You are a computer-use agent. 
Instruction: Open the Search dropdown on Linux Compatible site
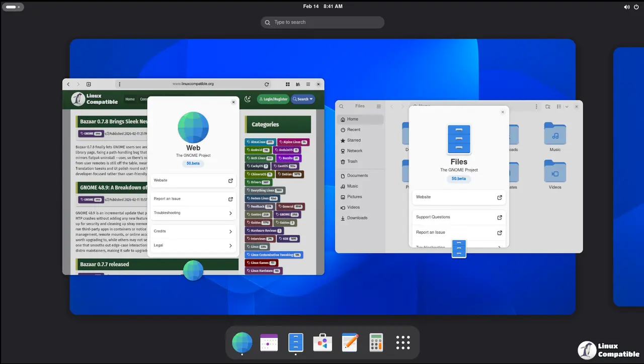[303, 99]
